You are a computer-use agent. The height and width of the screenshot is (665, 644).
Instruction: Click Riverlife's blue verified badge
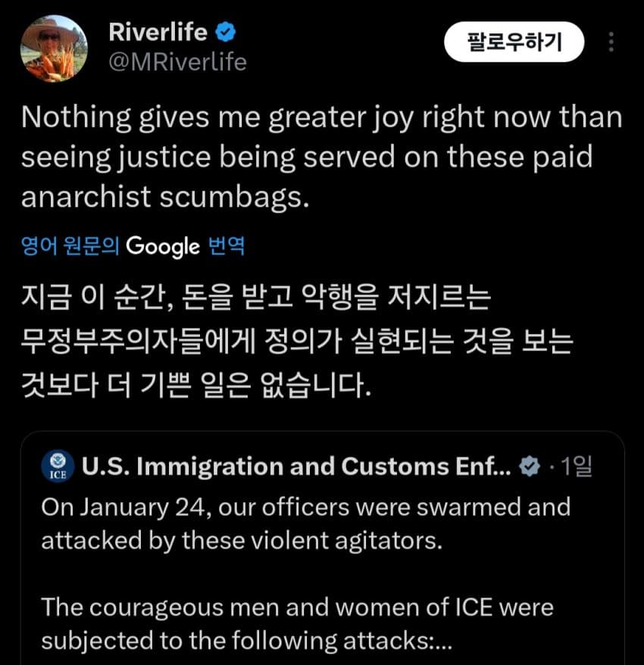click(x=226, y=32)
